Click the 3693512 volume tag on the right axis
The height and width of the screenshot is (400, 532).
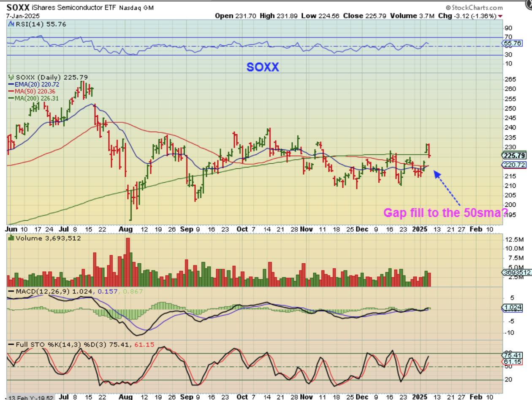(x=517, y=272)
